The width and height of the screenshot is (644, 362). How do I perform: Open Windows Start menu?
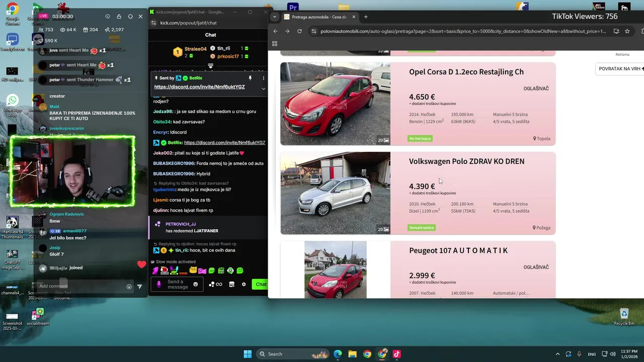point(248,354)
